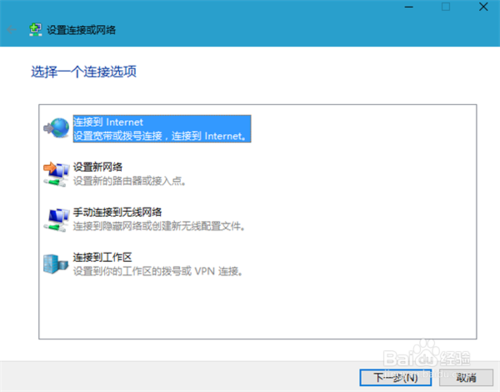Choose the 连接到工作区 option
Viewport: 500px width, 392px height.
102,257
